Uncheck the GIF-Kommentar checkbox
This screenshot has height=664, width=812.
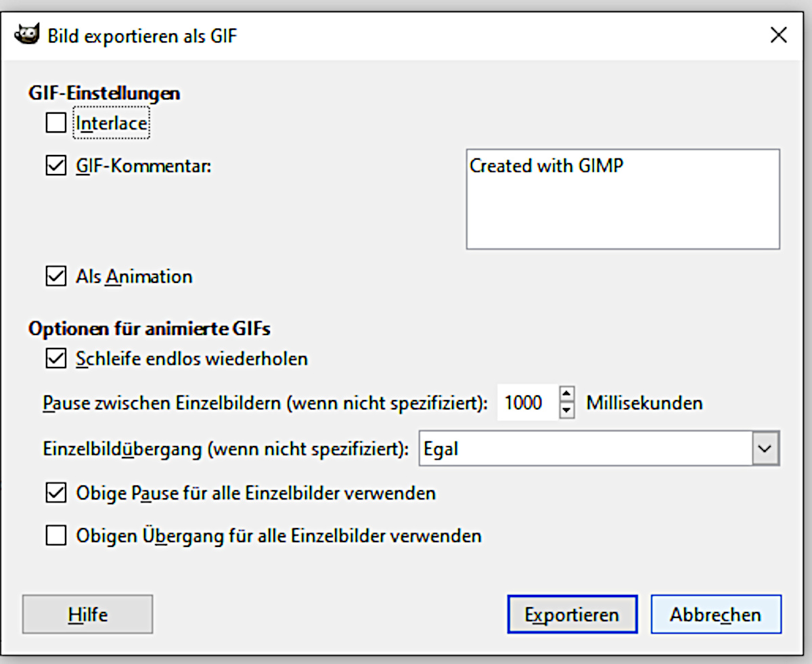(56, 166)
